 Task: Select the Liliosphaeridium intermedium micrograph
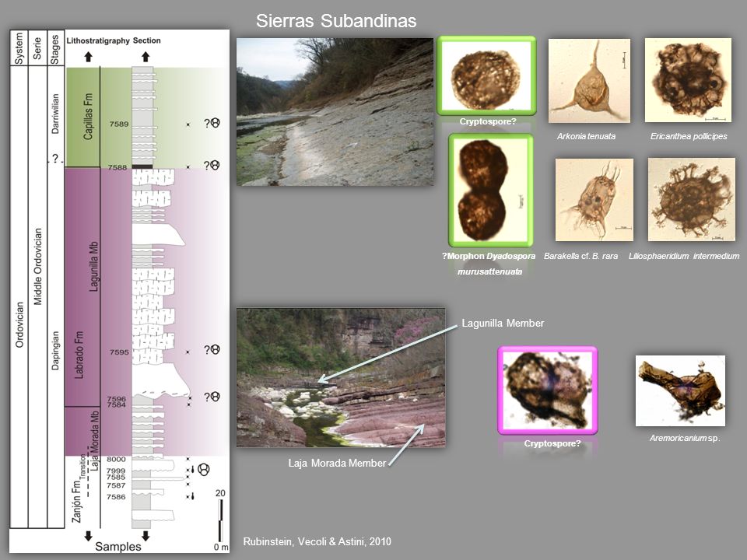coord(692,200)
